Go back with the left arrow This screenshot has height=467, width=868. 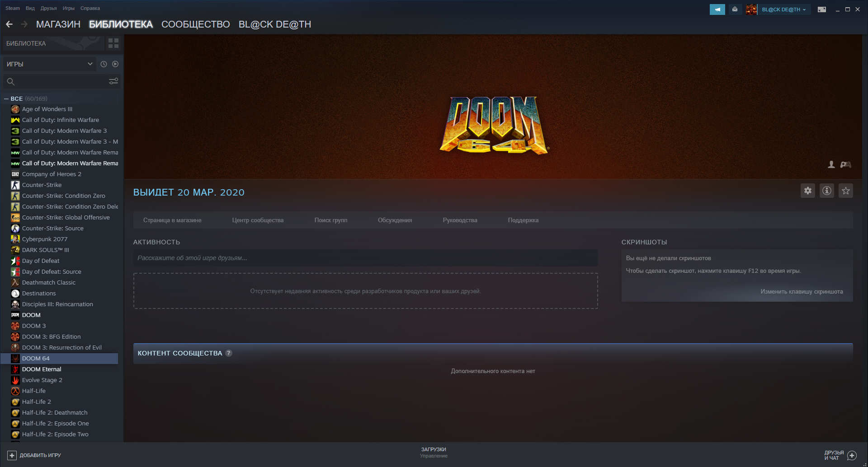pos(9,24)
